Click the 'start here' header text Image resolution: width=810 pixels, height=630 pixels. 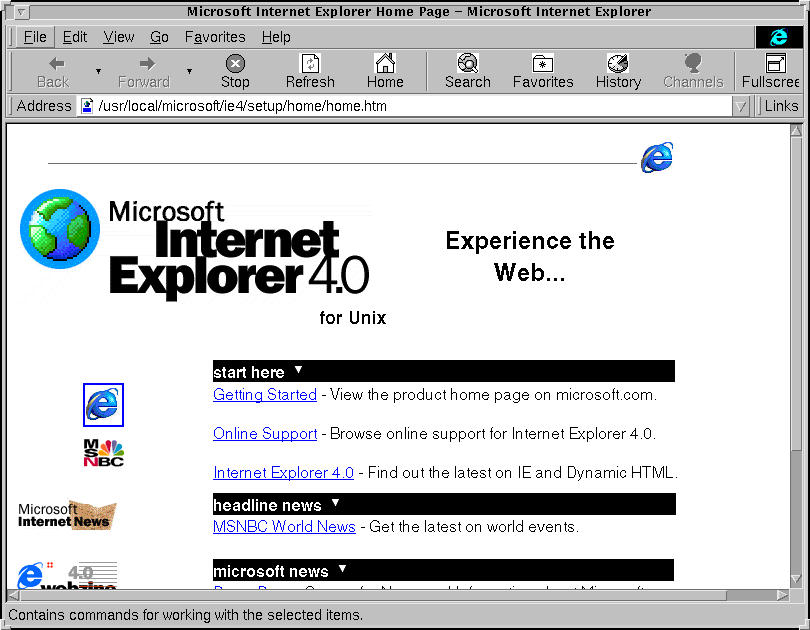(249, 372)
